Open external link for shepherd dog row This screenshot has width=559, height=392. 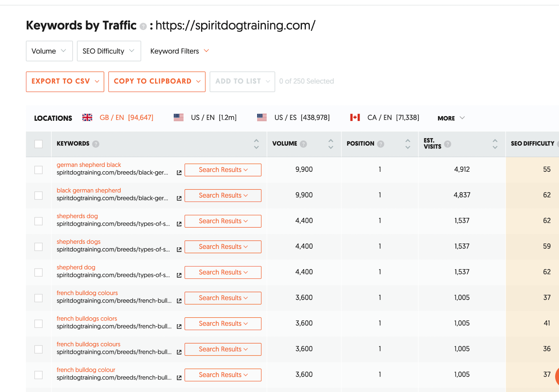(179, 275)
